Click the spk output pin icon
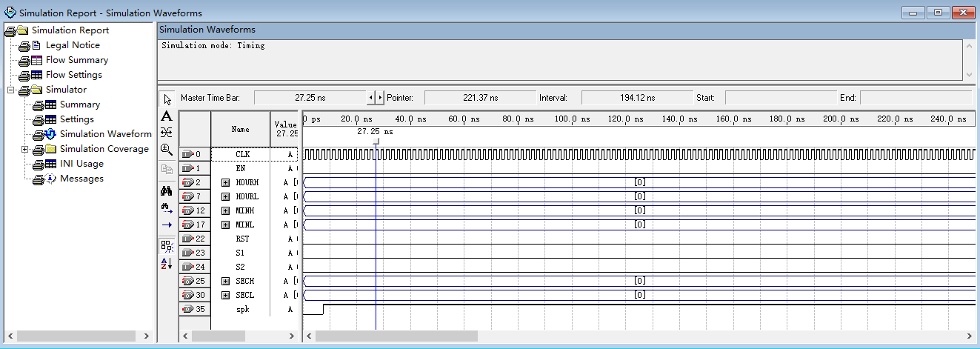Viewport: 980px width, 349px height. [187, 309]
